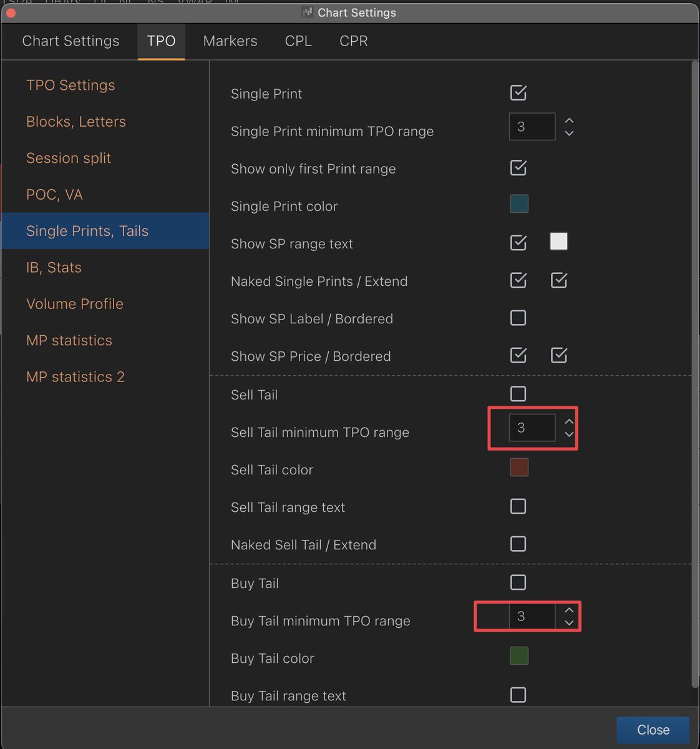This screenshot has width=700, height=749.
Task: Enable the Sell Tail checkbox
Action: click(x=518, y=394)
